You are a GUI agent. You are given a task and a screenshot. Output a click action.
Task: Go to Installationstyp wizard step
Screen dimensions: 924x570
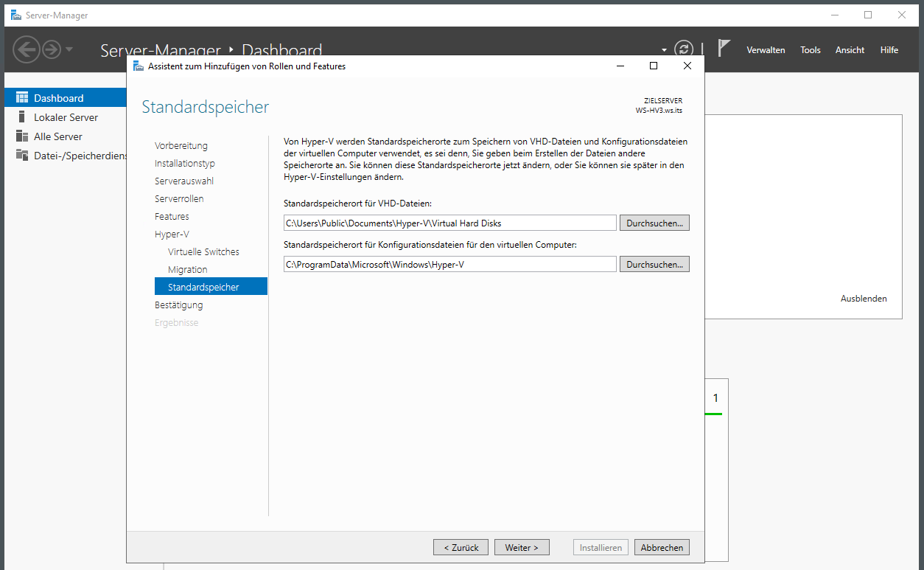(185, 164)
